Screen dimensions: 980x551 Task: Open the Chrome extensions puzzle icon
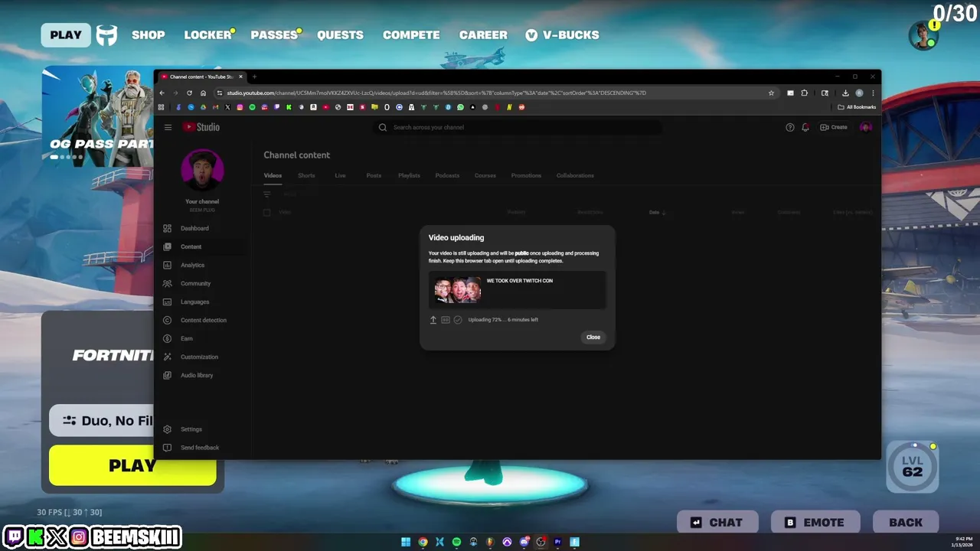(804, 93)
